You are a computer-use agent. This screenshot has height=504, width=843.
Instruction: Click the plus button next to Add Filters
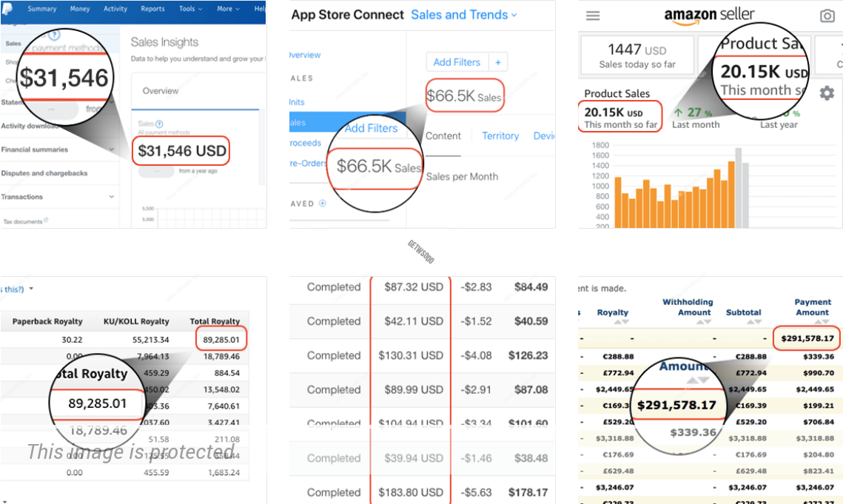(x=498, y=63)
